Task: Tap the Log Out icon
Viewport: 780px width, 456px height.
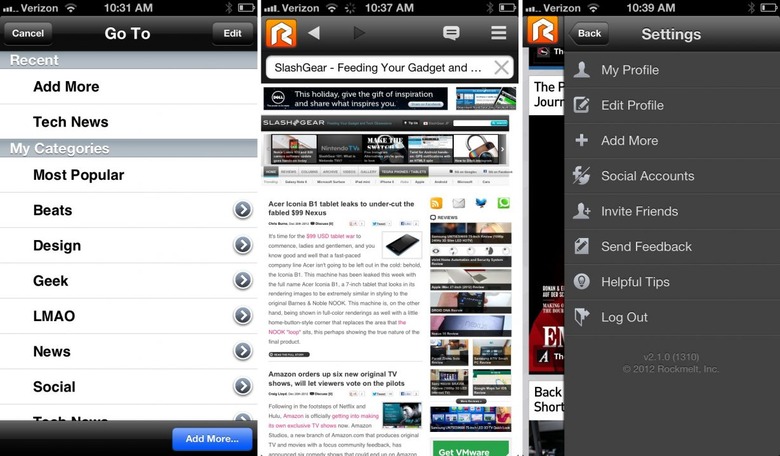Action: tap(582, 317)
